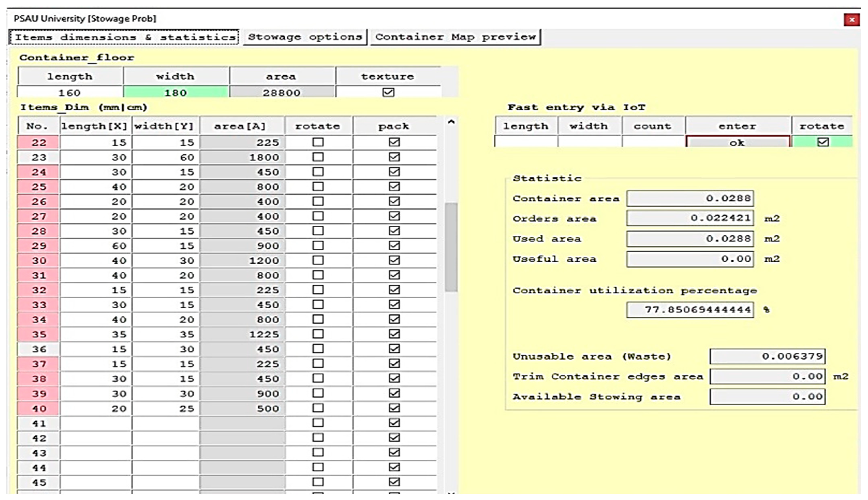Switch to Stowage options tab
The height and width of the screenshot is (500, 868).
[305, 37]
